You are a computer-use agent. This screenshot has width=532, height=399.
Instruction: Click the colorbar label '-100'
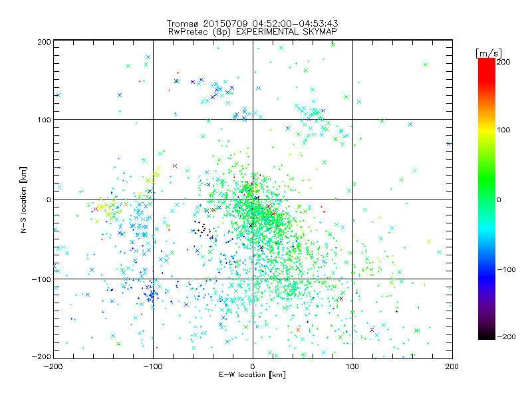point(507,269)
